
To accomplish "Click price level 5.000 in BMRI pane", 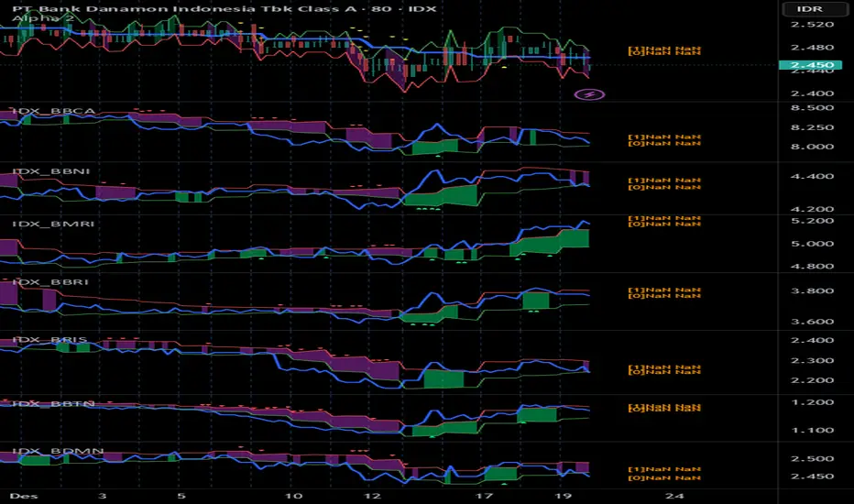I will [x=812, y=244].
